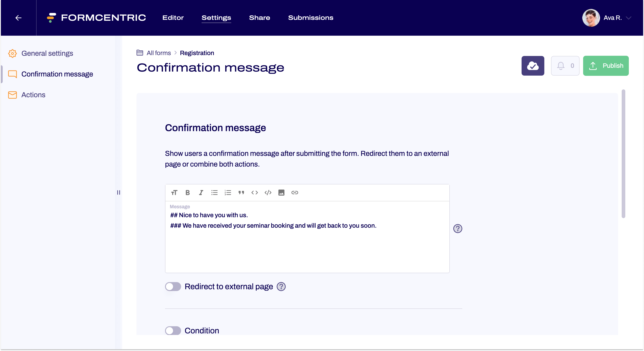This screenshot has height=351, width=644.
Task: Switch to the Submissions tab
Action: click(x=310, y=18)
